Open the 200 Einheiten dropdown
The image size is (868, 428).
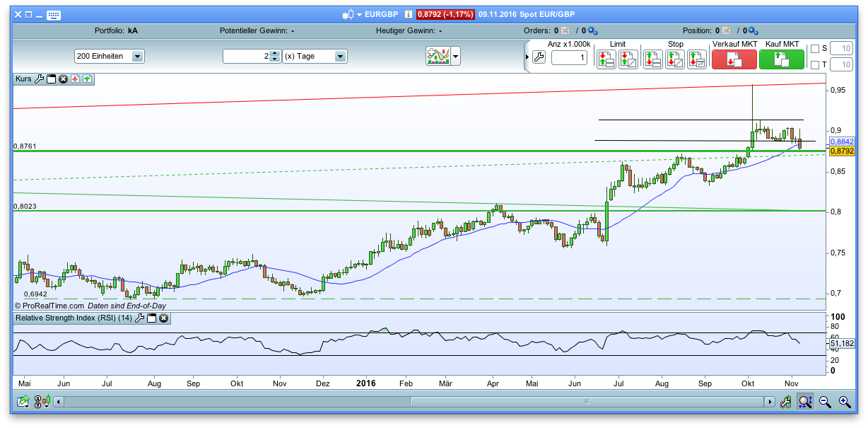pos(137,57)
